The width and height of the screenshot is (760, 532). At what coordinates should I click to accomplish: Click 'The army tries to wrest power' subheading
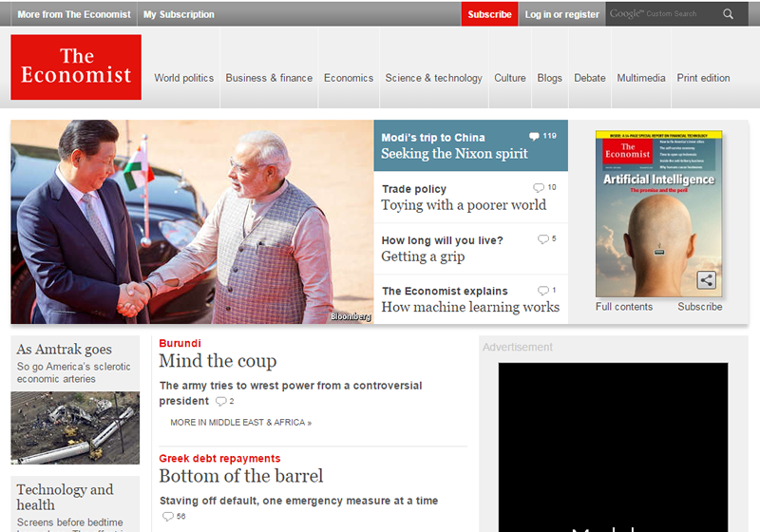point(291,393)
